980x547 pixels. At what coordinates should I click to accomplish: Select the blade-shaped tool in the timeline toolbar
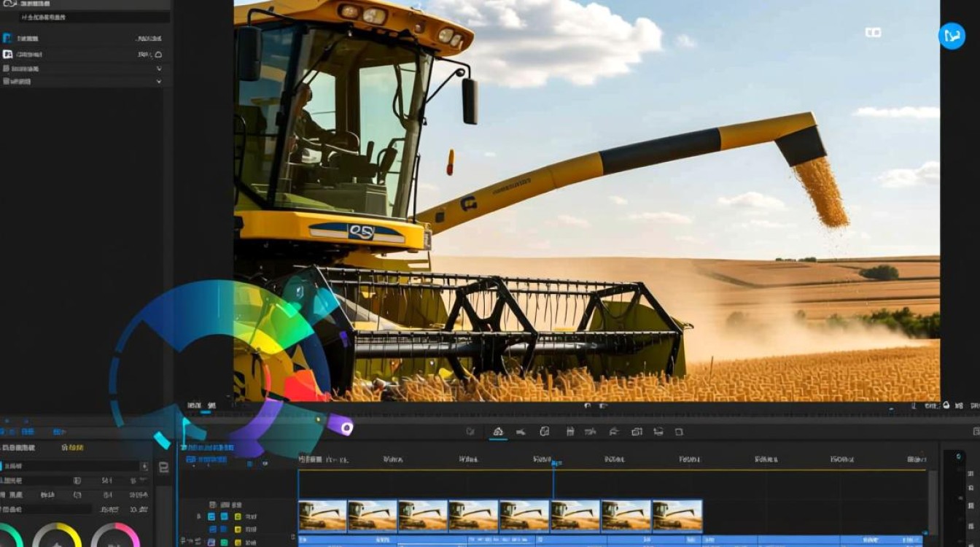point(521,432)
